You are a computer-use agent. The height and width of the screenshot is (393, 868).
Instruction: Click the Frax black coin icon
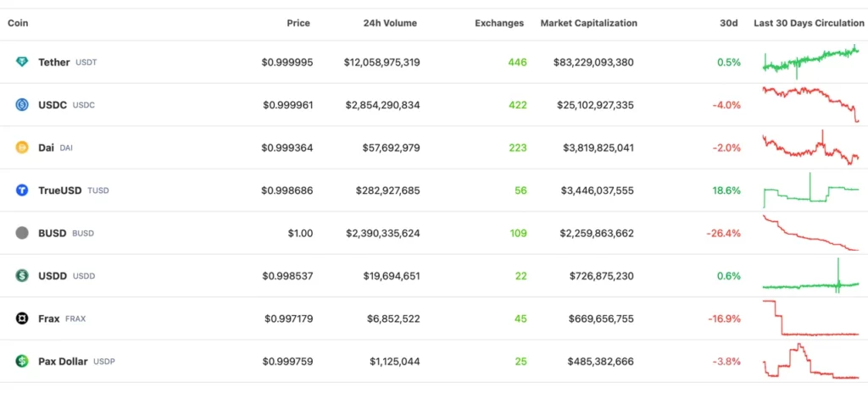21,318
